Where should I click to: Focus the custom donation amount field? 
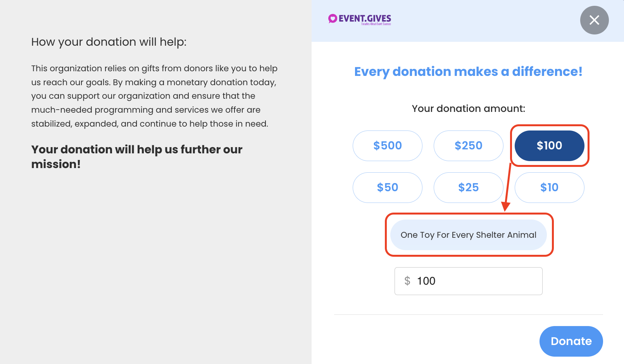point(468,281)
